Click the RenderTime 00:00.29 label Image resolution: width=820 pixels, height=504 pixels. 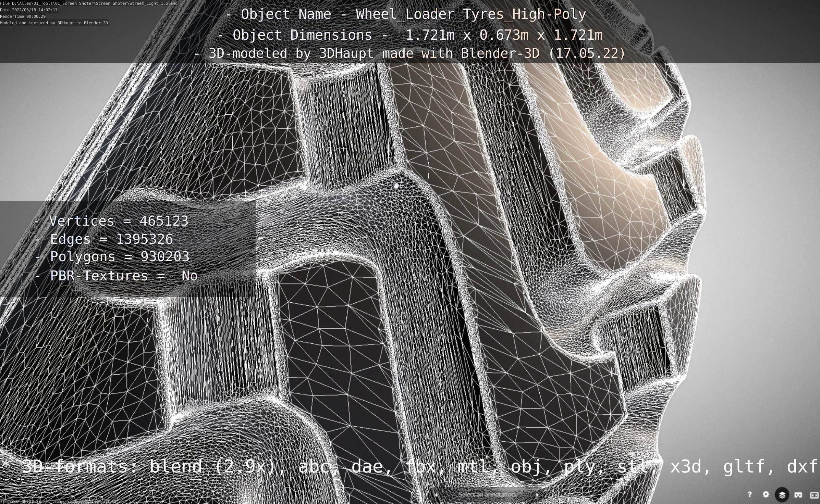click(x=23, y=16)
